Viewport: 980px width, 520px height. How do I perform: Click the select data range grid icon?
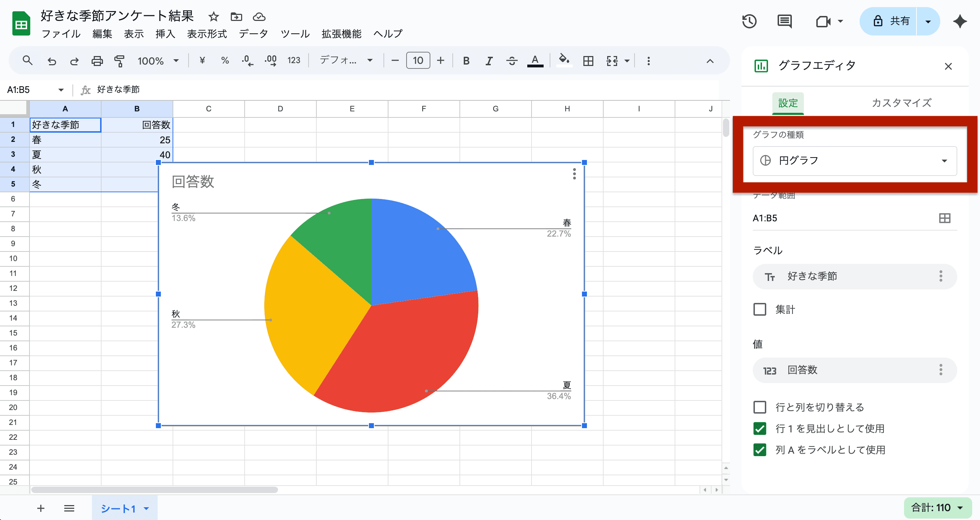pos(944,218)
